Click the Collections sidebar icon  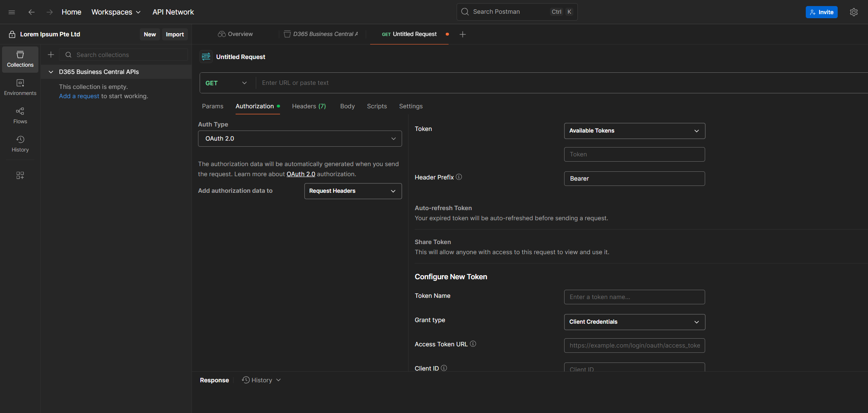pyautogui.click(x=20, y=59)
